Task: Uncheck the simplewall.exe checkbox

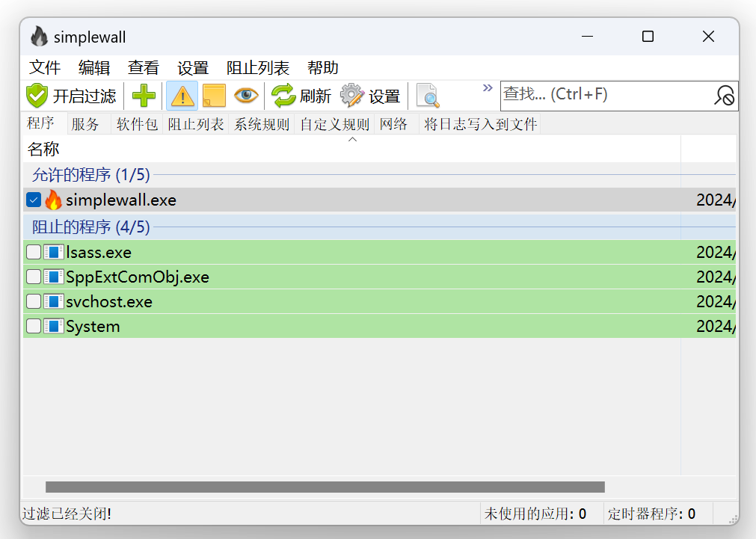Action: tap(33, 200)
